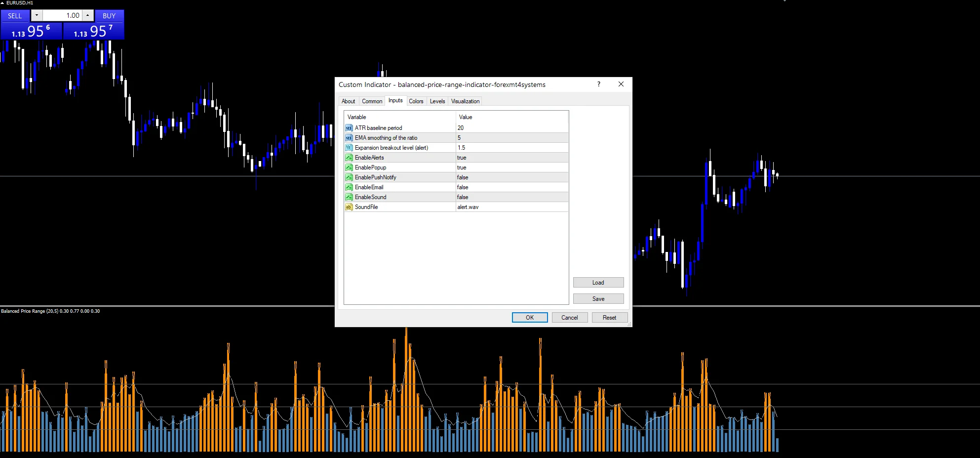The height and width of the screenshot is (458, 980).
Task: Toggle the EnableAlerts value true
Action: point(512,158)
